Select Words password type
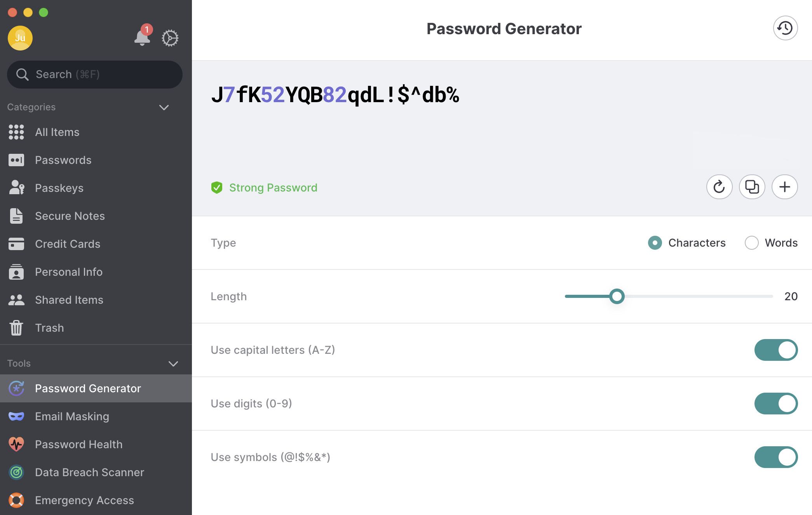 point(751,242)
